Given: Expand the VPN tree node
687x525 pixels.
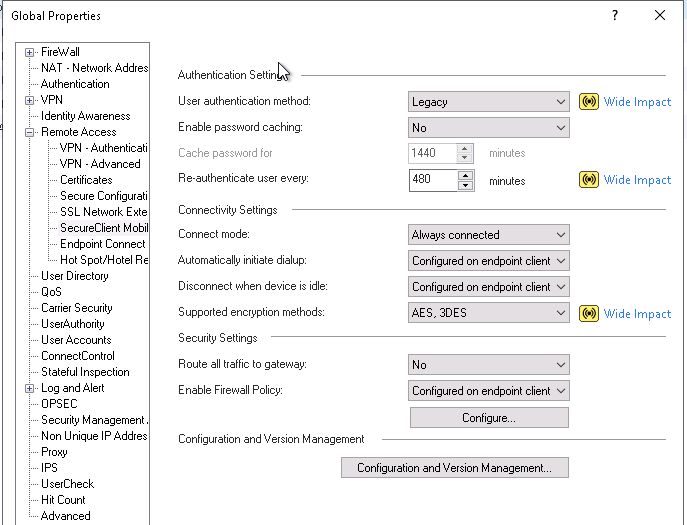Looking at the screenshot, I should click(x=30, y=100).
